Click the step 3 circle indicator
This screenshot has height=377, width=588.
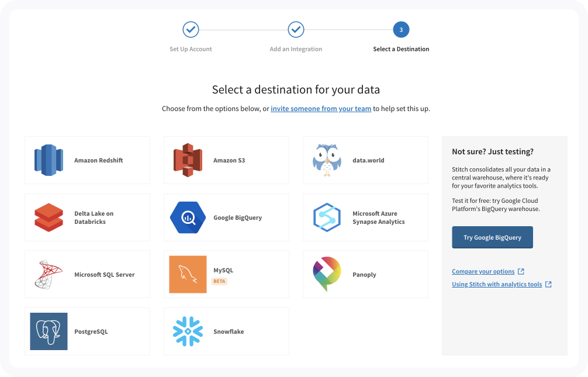coord(401,30)
